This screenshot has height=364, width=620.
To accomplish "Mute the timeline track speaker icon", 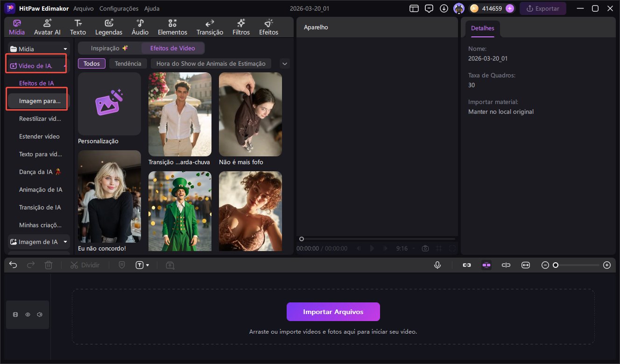I will (x=40, y=315).
